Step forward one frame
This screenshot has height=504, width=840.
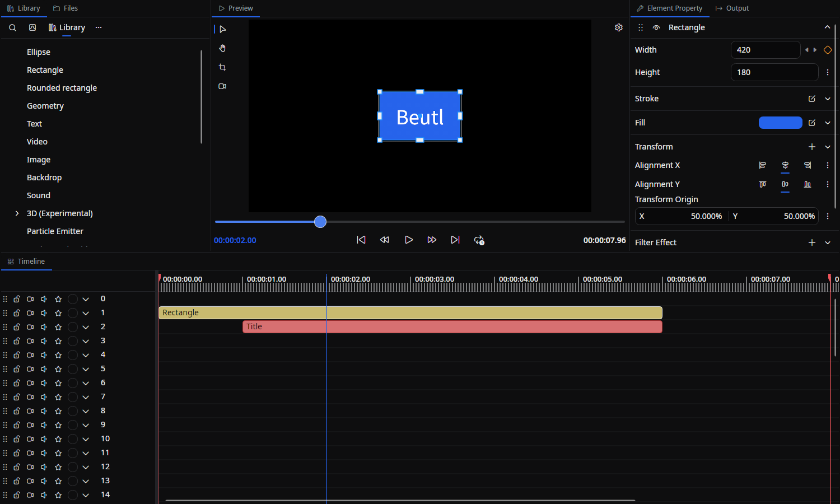[432, 240]
